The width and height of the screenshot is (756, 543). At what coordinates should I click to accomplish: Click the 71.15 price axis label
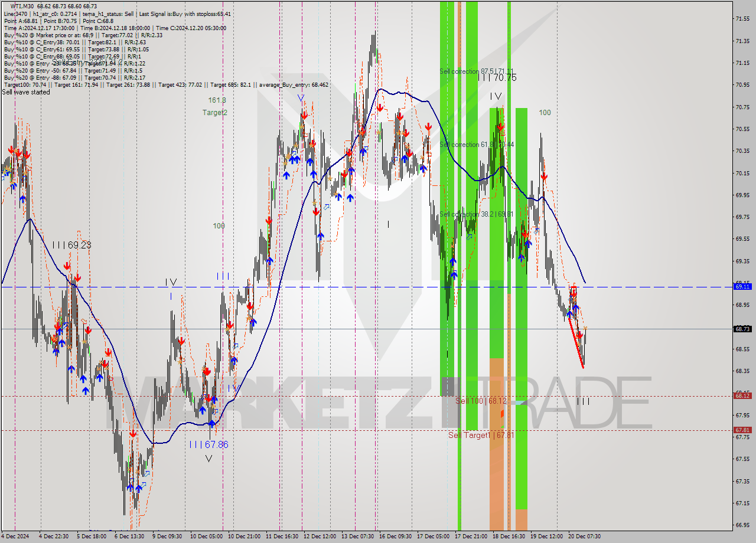[x=742, y=63]
